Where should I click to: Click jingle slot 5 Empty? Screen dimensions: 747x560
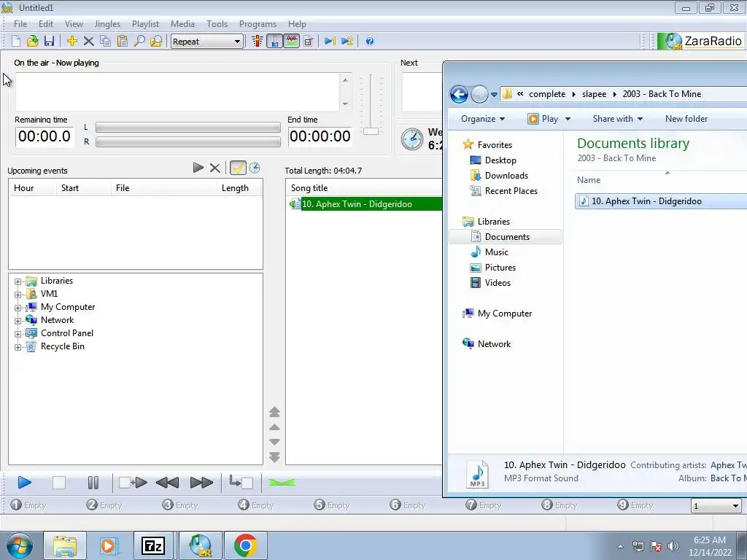332,505
